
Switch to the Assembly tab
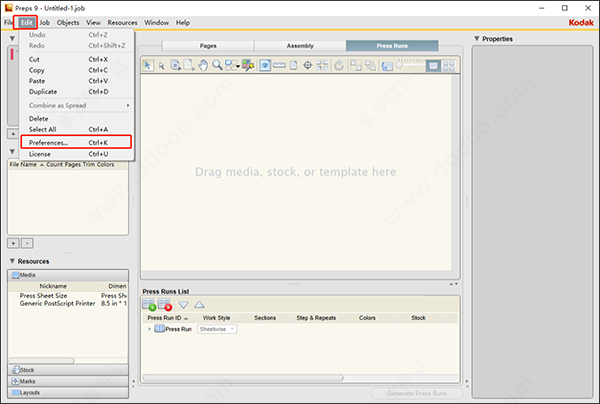pos(300,46)
